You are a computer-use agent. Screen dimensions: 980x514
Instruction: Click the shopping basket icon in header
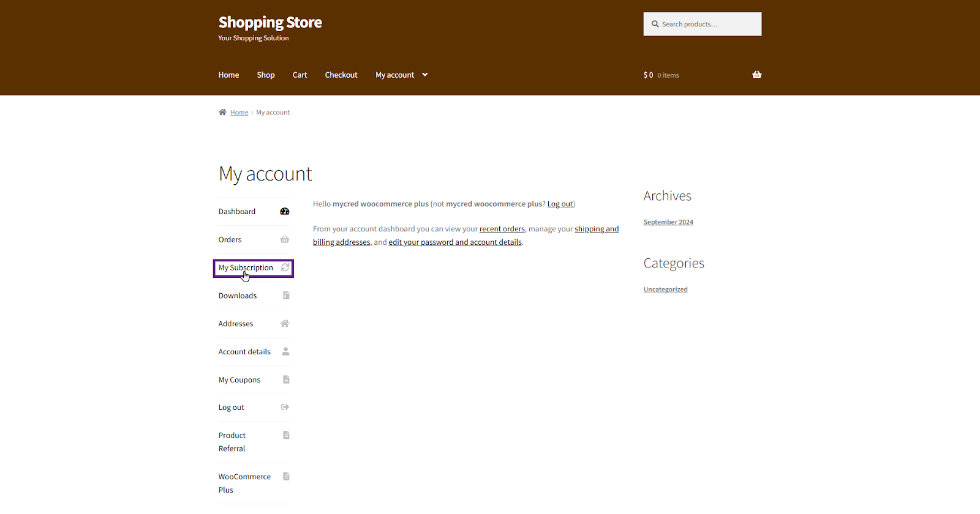click(x=756, y=75)
